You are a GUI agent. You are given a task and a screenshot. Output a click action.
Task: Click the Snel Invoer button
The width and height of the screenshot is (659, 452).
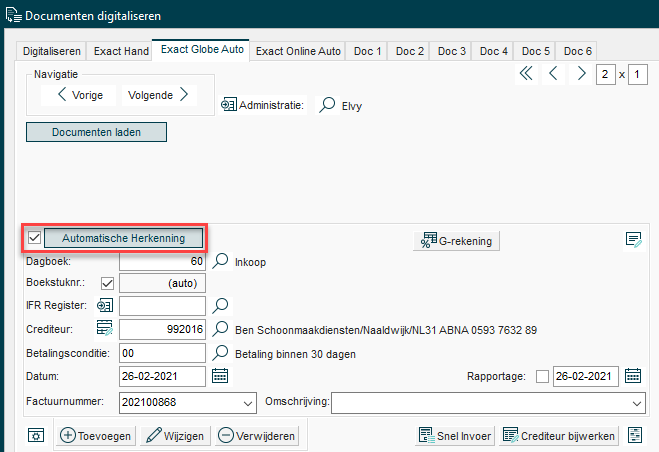[x=455, y=435]
